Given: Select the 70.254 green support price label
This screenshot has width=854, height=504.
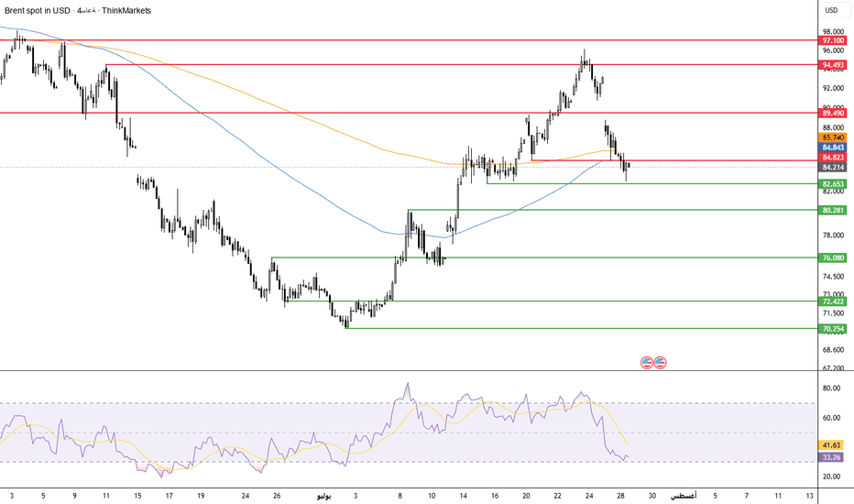Looking at the screenshot, I should (833, 329).
